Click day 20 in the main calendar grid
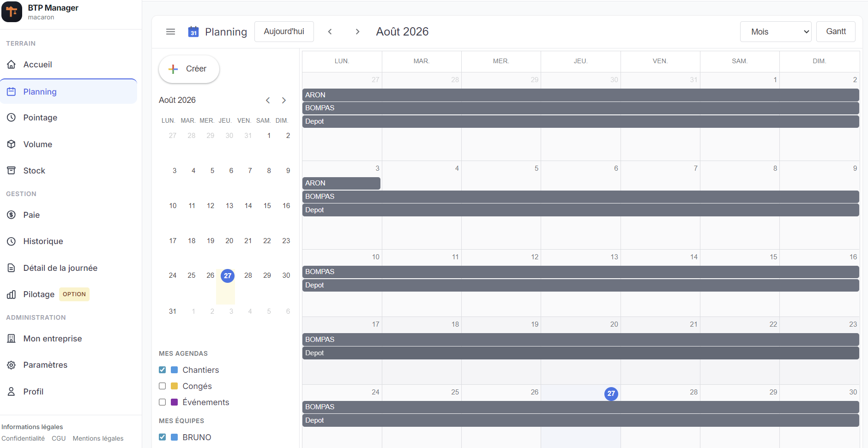The height and width of the screenshot is (448, 868). 614,324
